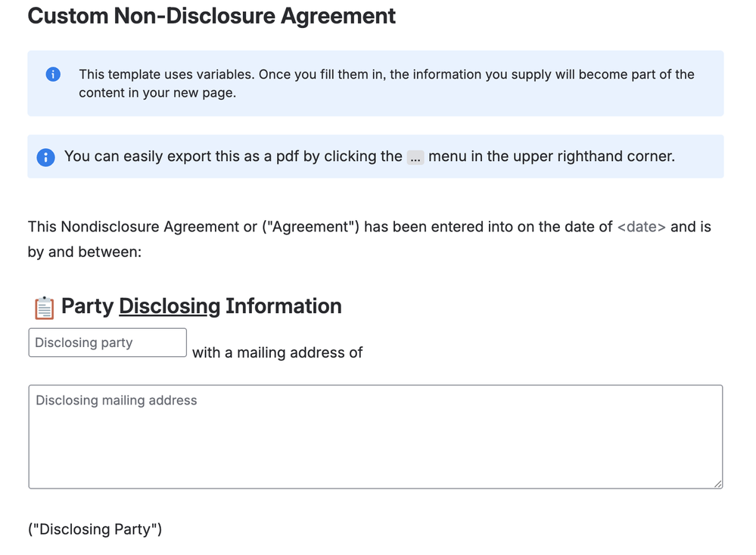The image size is (756, 555).
Task: Select the date variable placeholder
Action: tap(641, 226)
